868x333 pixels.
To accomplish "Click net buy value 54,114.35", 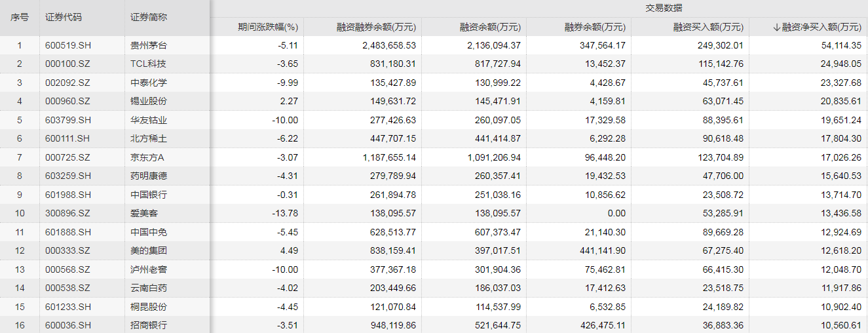I will pos(841,45).
